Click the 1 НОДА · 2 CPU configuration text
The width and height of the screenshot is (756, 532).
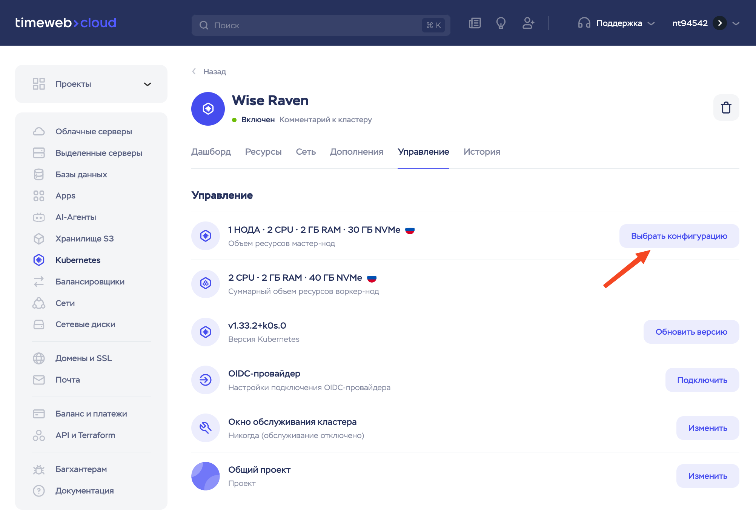click(314, 230)
